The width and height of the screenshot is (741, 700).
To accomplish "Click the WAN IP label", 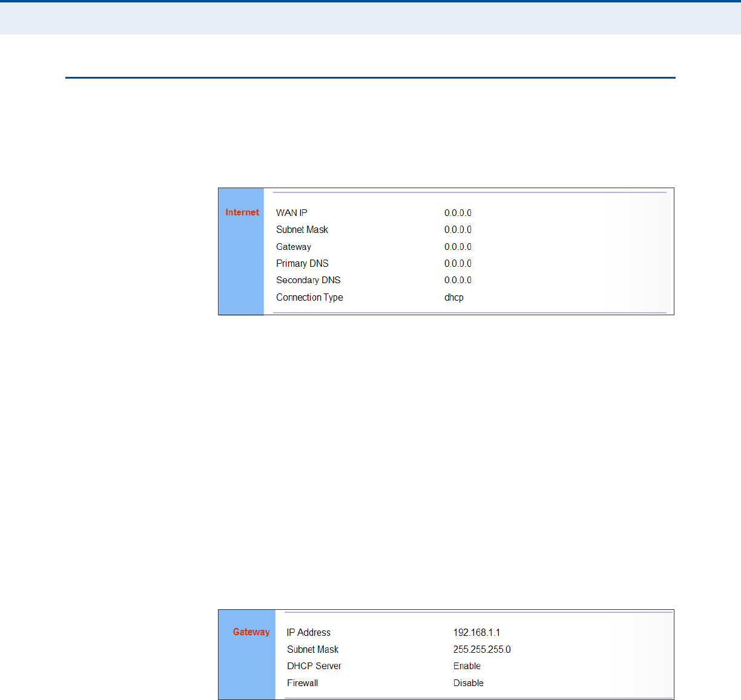I will coord(292,213).
